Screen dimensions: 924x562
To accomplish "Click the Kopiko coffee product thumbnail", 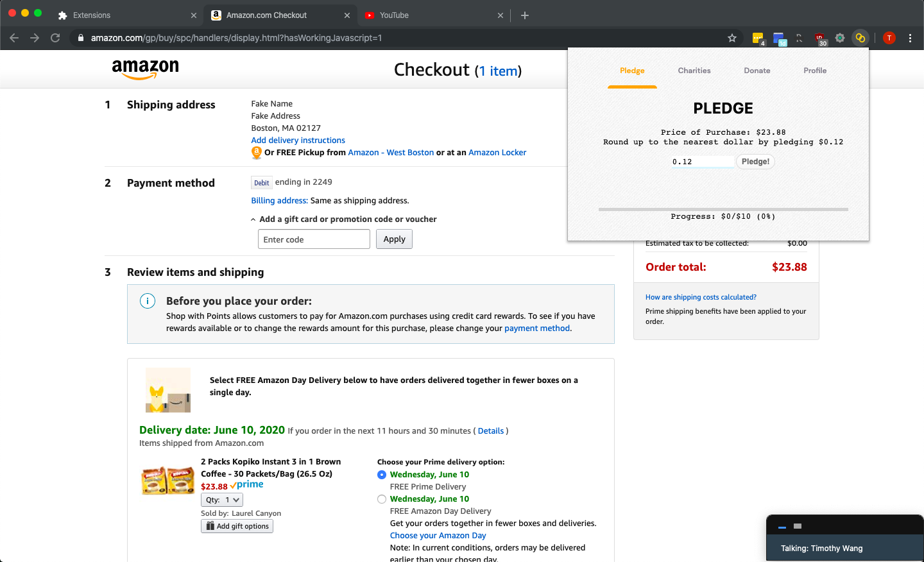I will pos(168,481).
